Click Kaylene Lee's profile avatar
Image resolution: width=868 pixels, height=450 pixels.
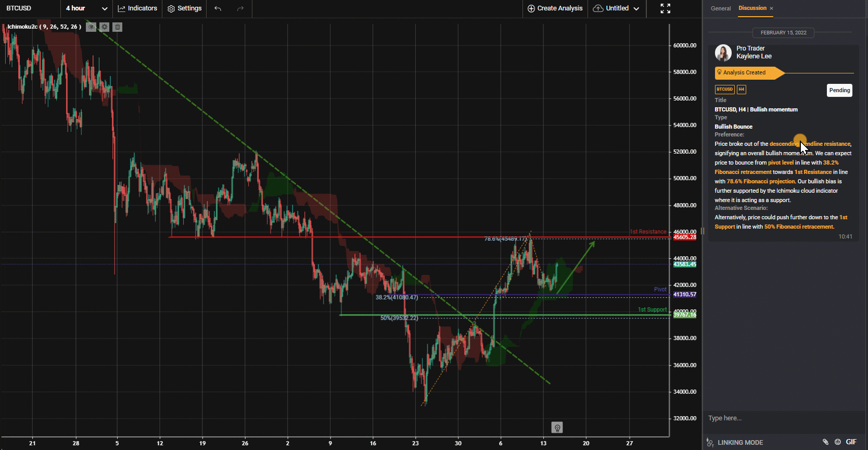click(723, 53)
